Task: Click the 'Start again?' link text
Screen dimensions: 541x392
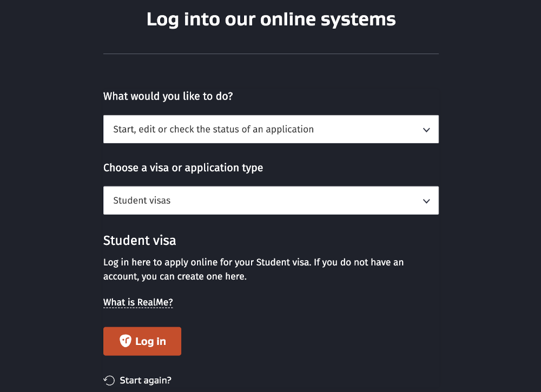Action: coord(146,380)
